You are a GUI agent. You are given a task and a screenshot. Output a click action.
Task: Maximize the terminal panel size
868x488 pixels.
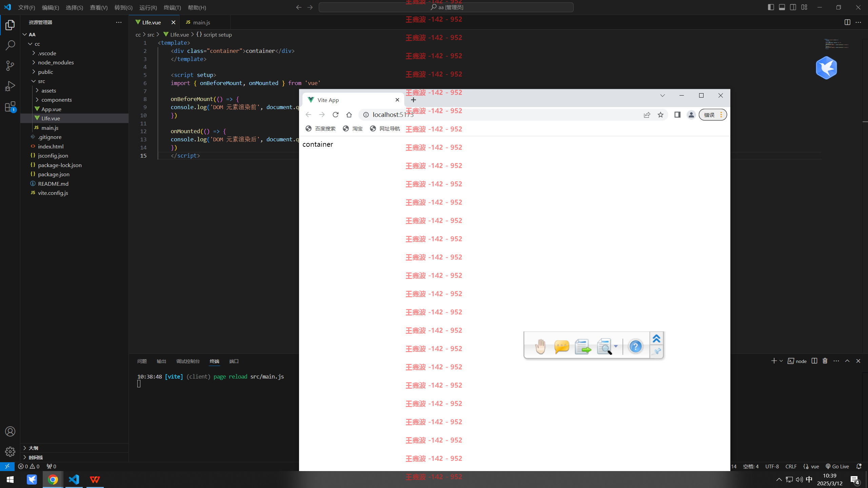coord(847,361)
